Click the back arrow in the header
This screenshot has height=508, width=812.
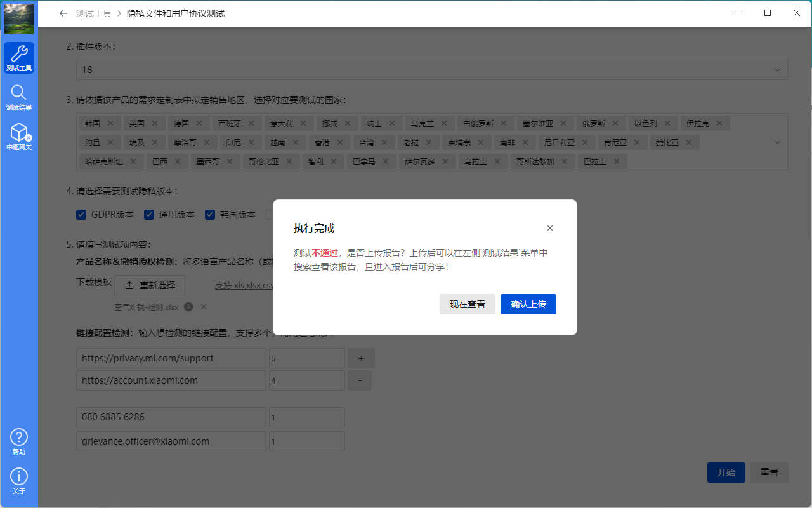[x=63, y=13]
